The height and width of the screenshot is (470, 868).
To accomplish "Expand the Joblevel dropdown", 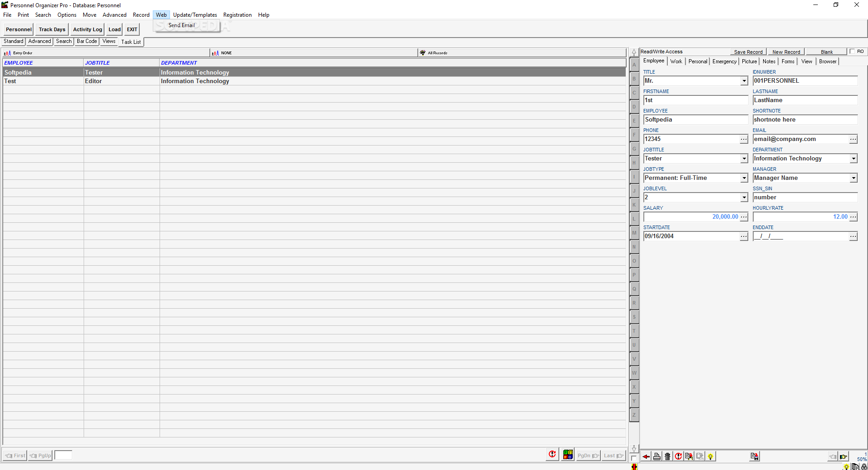I will click(744, 197).
